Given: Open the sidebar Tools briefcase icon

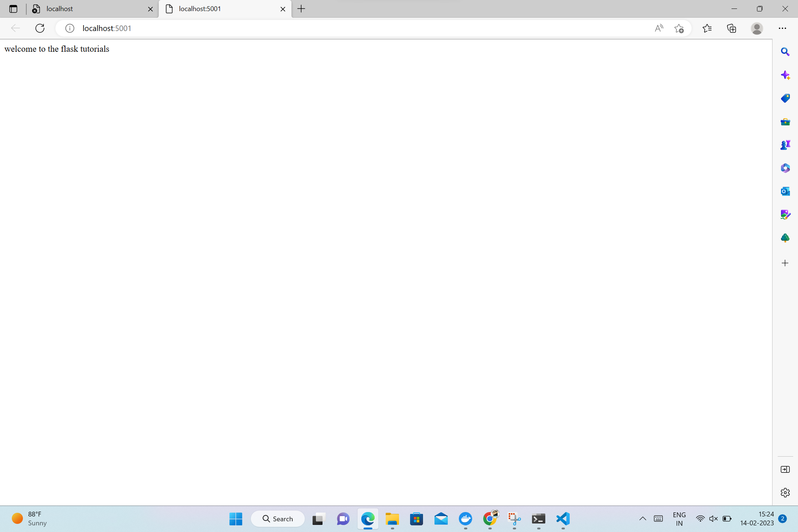Looking at the screenshot, I should [x=785, y=122].
